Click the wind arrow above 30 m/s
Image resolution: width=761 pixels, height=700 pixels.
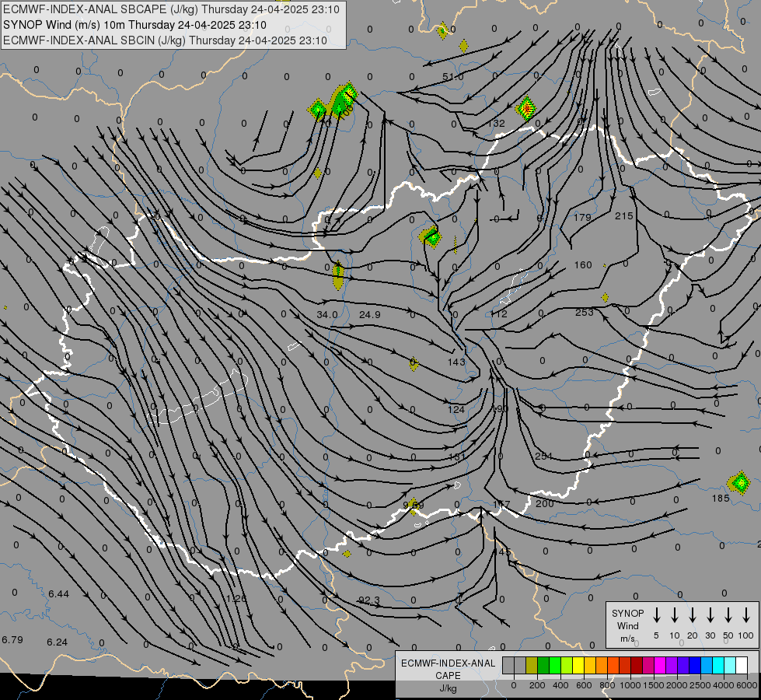[x=710, y=615]
